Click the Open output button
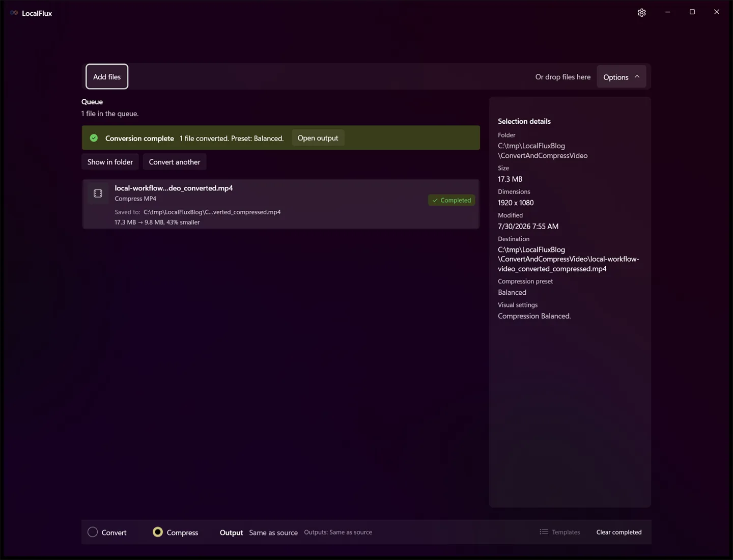Viewport: 733px width, 560px height. tap(318, 138)
